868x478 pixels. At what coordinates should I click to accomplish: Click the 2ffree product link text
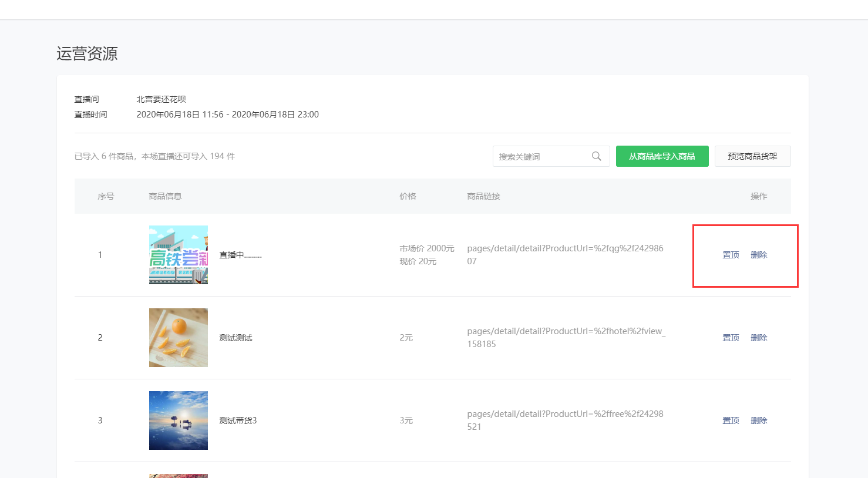pos(565,420)
